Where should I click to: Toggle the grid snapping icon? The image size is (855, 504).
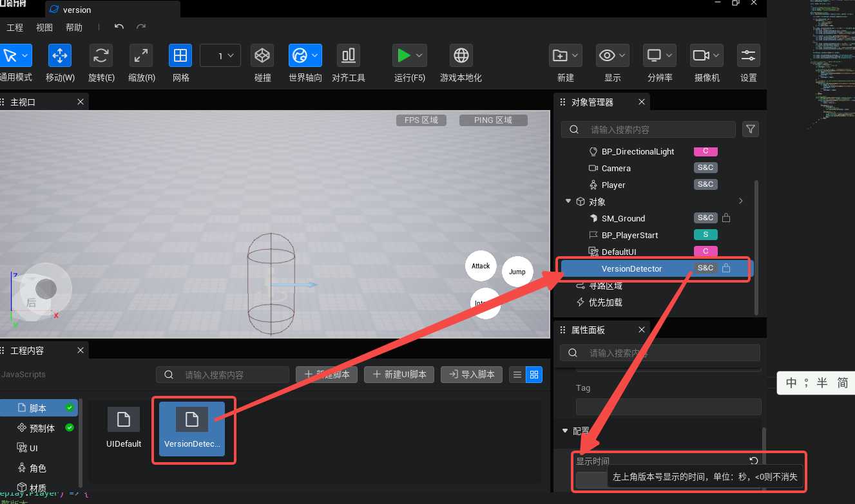click(x=181, y=56)
